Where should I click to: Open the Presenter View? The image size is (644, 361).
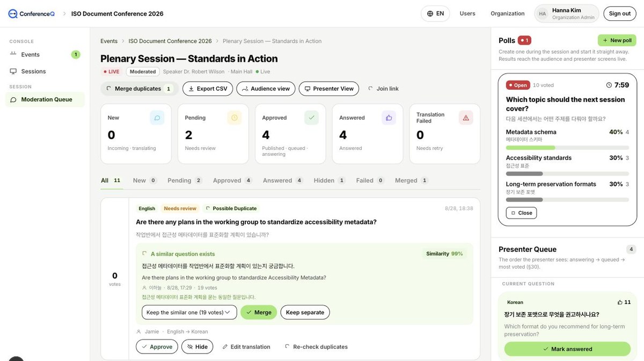328,89
